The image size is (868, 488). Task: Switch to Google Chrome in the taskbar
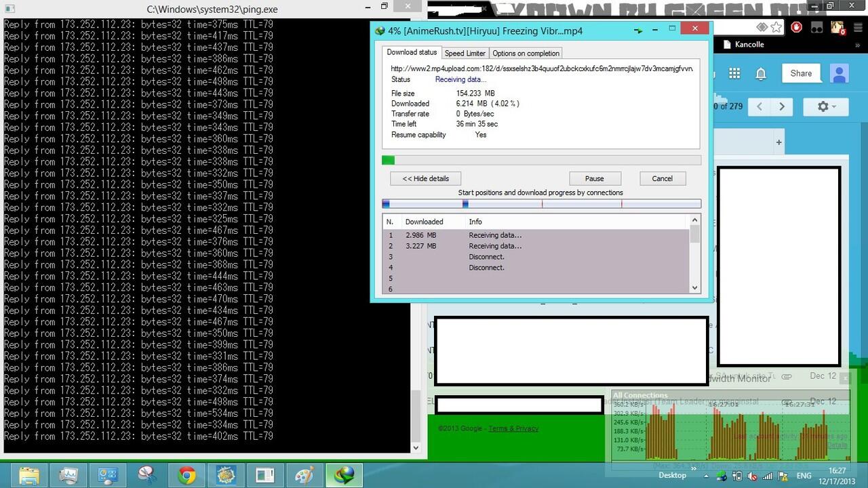pyautogui.click(x=187, y=476)
